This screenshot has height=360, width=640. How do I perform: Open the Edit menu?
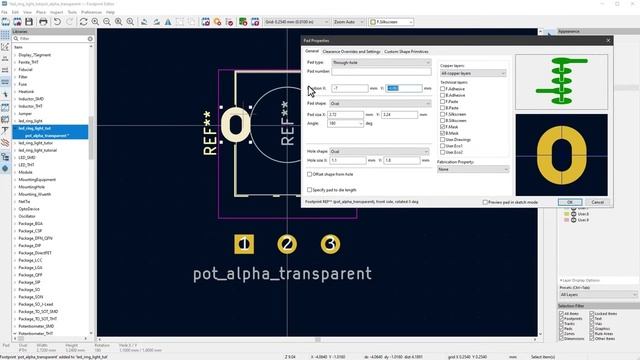click(16, 12)
